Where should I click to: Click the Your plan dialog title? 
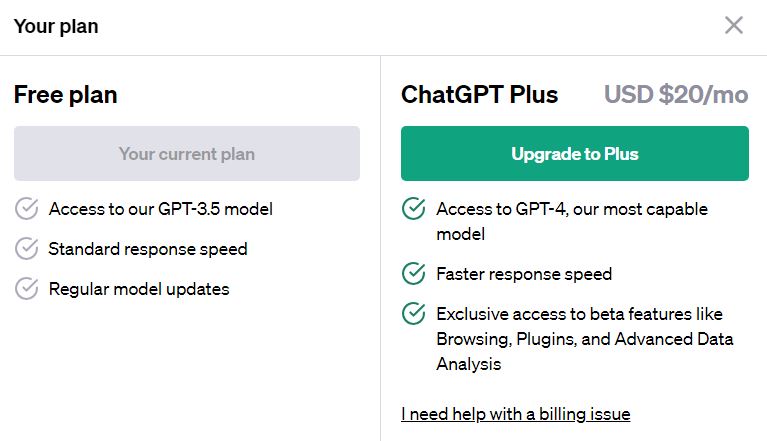click(x=56, y=26)
